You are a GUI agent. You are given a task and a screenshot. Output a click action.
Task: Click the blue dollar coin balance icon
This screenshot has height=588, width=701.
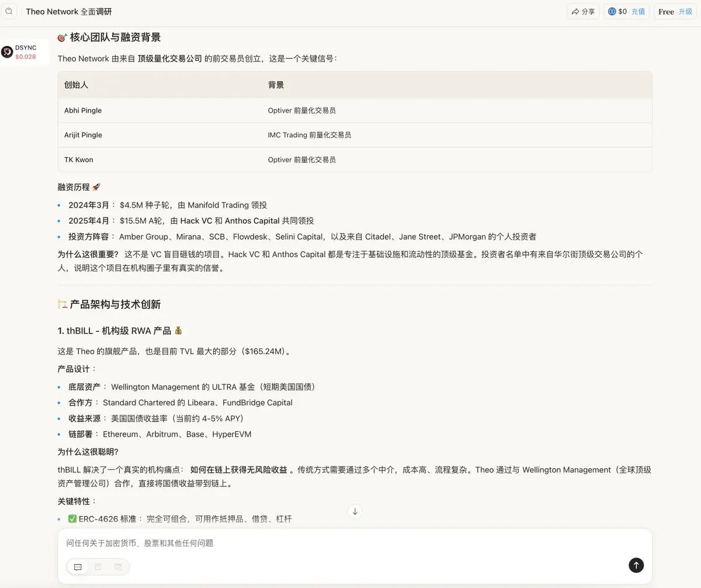coord(612,12)
